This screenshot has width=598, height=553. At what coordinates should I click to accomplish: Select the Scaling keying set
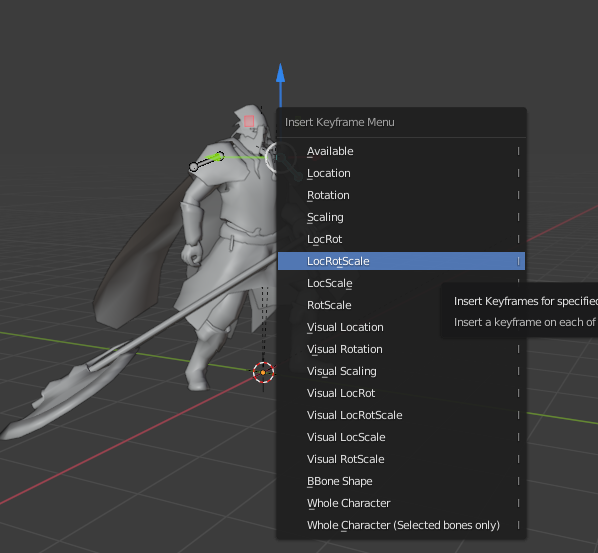click(x=401, y=217)
